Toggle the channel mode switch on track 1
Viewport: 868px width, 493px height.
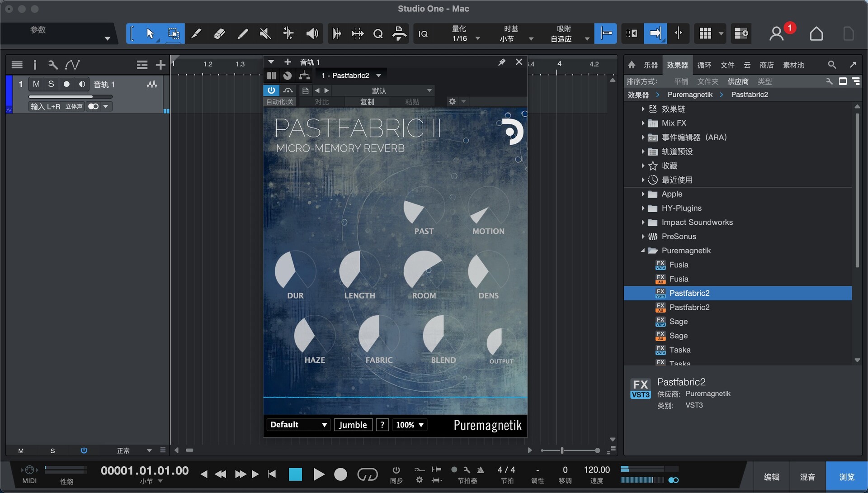click(94, 107)
